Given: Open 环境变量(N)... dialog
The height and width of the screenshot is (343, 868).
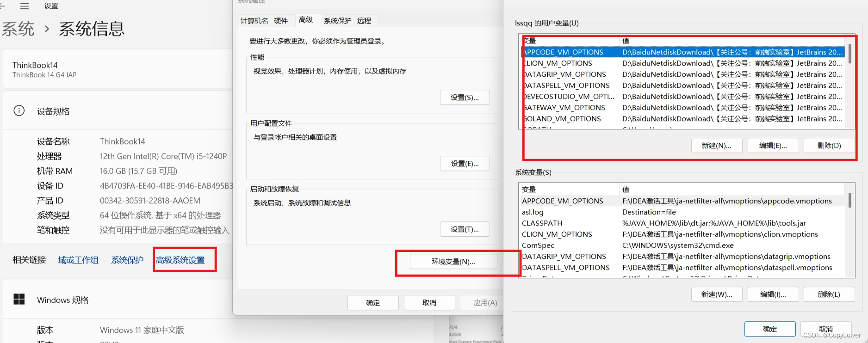Looking at the screenshot, I should point(453,262).
